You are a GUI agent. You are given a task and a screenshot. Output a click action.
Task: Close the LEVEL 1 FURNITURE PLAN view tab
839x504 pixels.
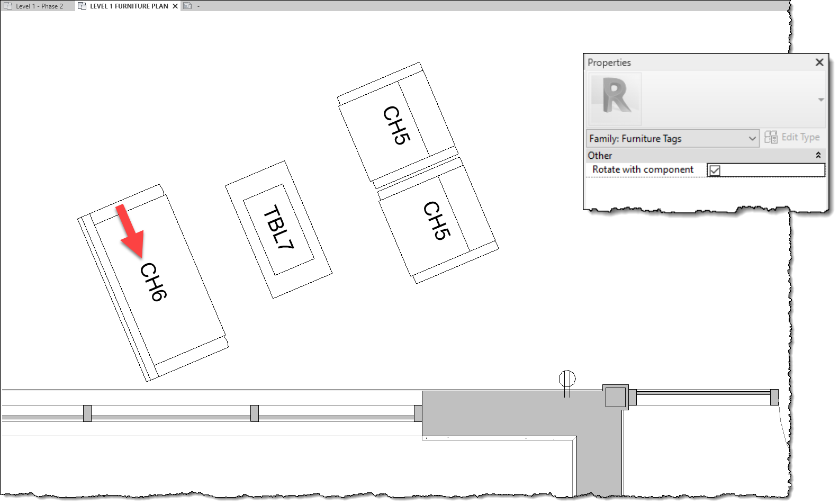[175, 6]
